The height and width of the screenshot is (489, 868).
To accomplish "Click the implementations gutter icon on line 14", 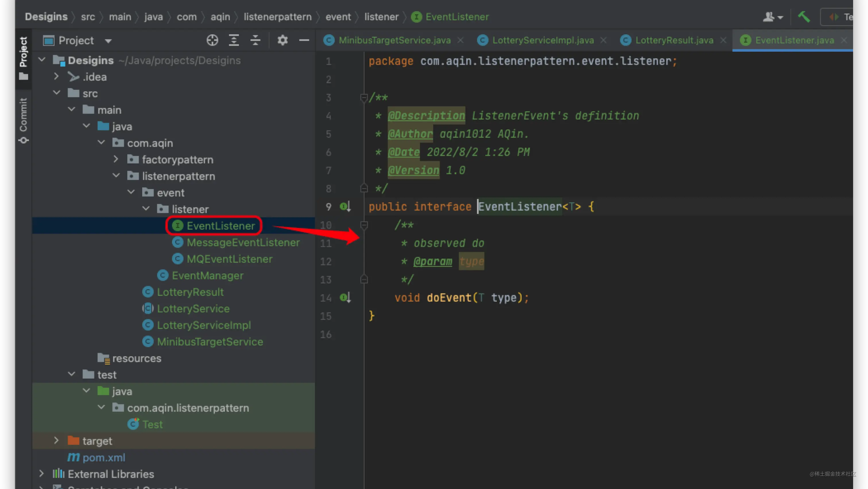I will (x=345, y=297).
